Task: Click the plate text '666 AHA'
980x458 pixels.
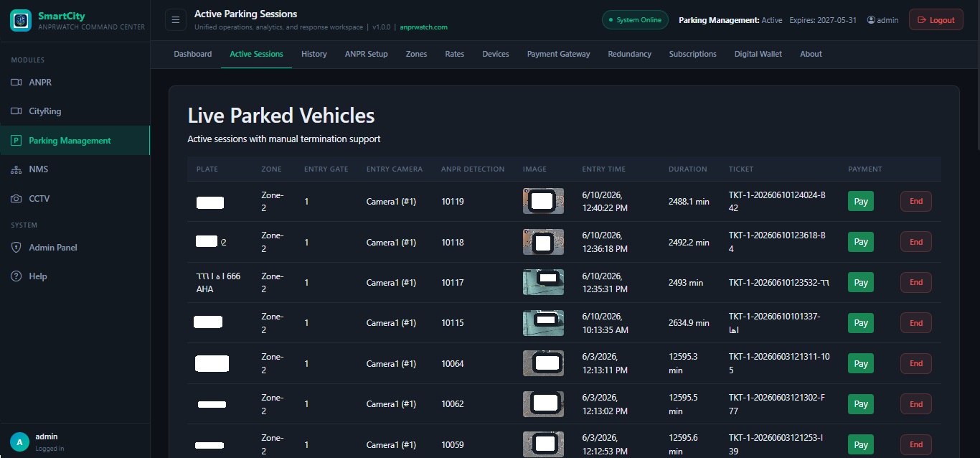Action: (x=219, y=283)
